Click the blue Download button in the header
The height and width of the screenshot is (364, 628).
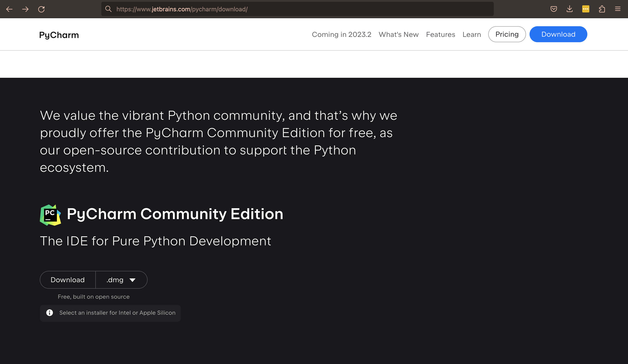pos(558,34)
